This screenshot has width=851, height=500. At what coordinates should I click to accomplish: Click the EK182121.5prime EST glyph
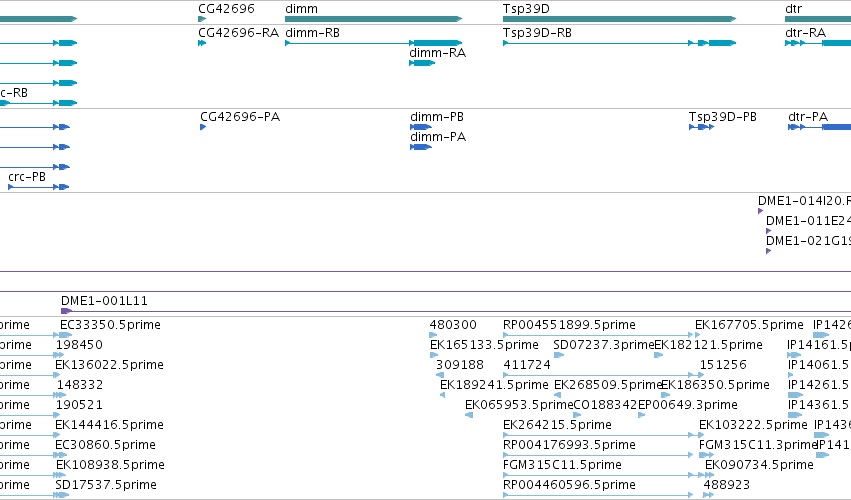click(x=658, y=355)
